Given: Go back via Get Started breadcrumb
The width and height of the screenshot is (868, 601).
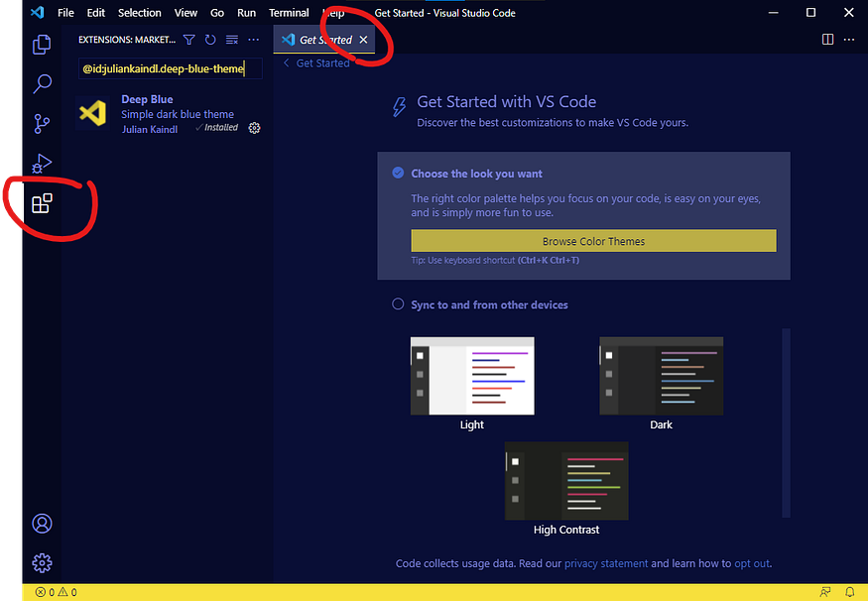Looking at the screenshot, I should point(316,63).
